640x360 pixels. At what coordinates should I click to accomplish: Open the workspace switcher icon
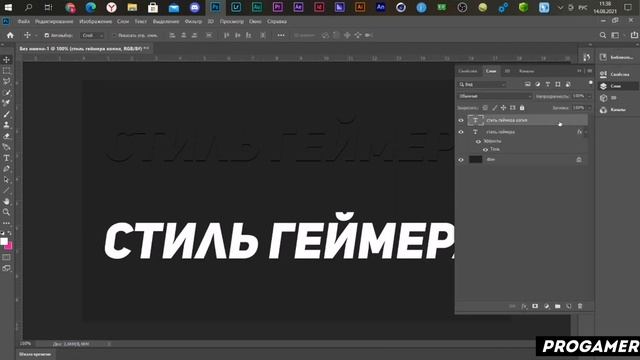point(616,36)
